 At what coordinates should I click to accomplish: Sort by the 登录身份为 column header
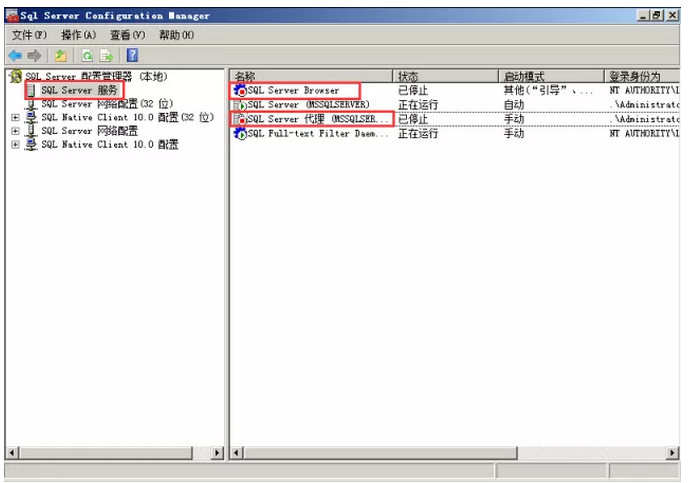click(x=642, y=76)
